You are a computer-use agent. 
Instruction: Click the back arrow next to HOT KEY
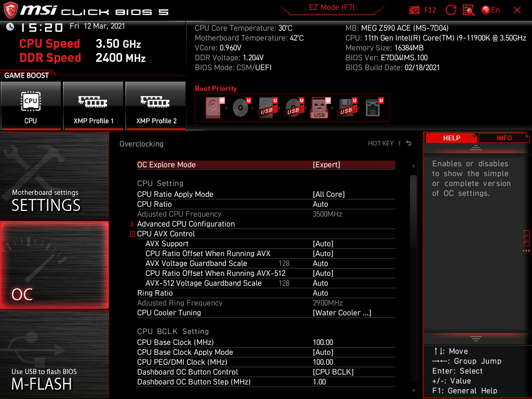(409, 143)
